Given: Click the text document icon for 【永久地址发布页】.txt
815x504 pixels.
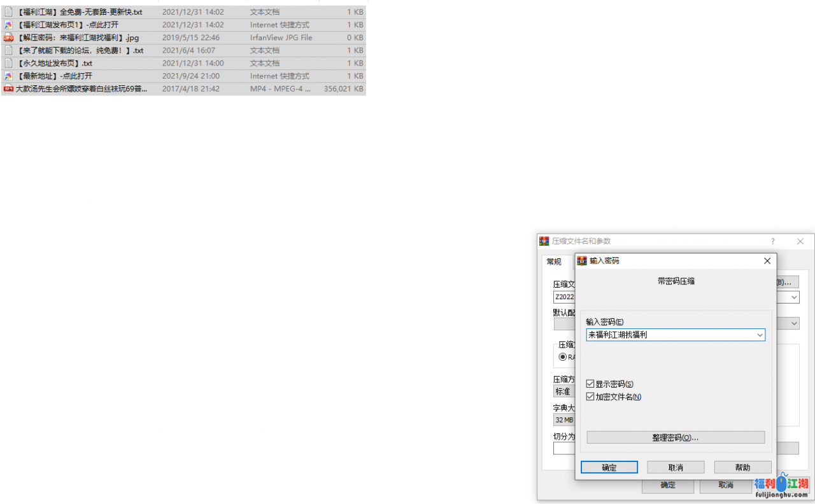Looking at the screenshot, I should tap(8, 63).
